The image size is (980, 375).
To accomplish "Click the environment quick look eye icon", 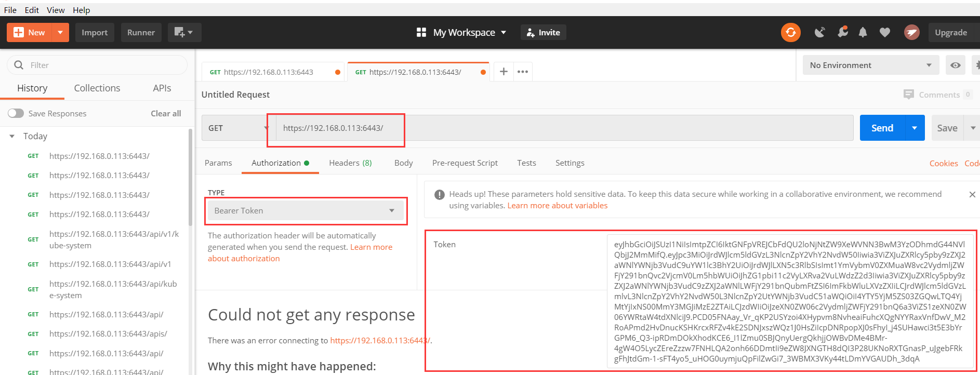I will (x=955, y=65).
